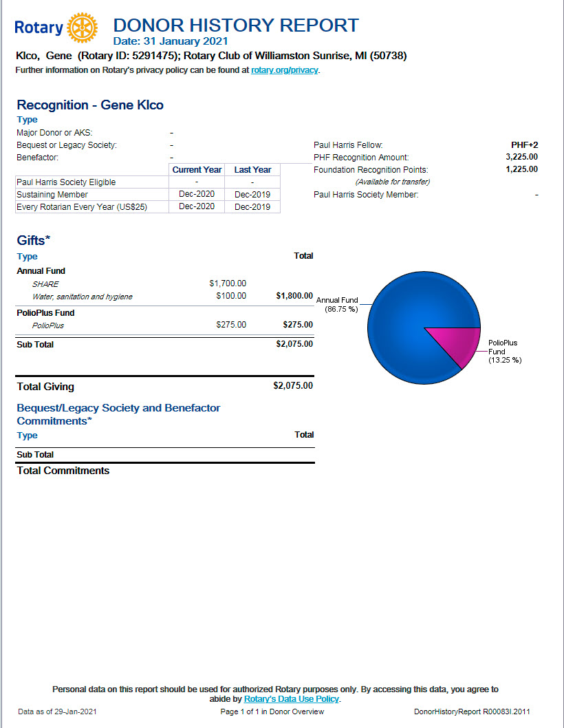Click the Recognition - Gene Klco heading

click(90, 105)
